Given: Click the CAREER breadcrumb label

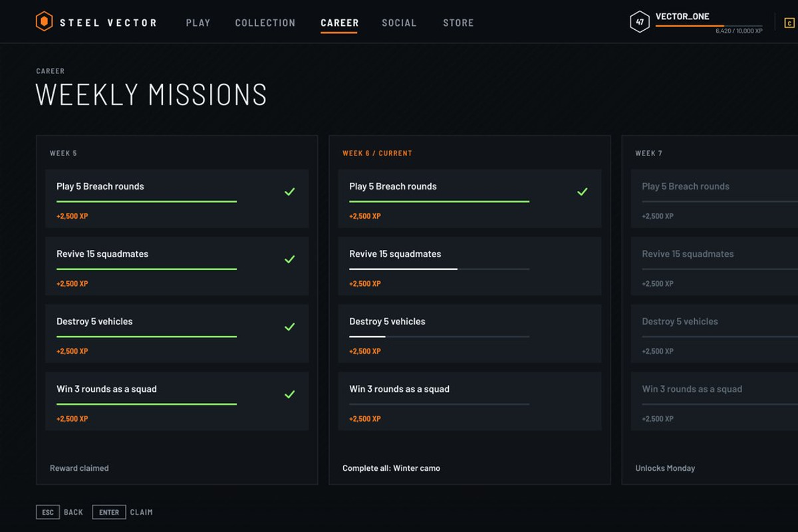Looking at the screenshot, I should click(51, 71).
